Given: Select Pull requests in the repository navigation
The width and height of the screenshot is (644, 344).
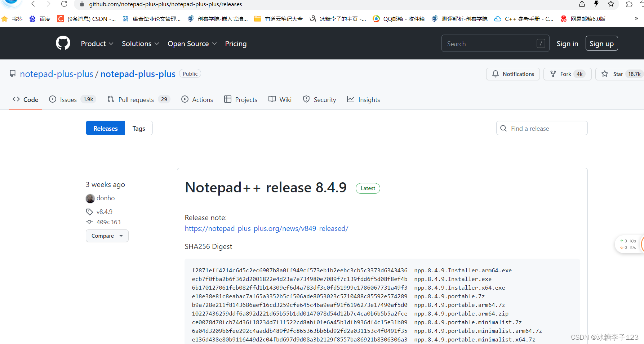Looking at the screenshot, I should coord(136,99).
